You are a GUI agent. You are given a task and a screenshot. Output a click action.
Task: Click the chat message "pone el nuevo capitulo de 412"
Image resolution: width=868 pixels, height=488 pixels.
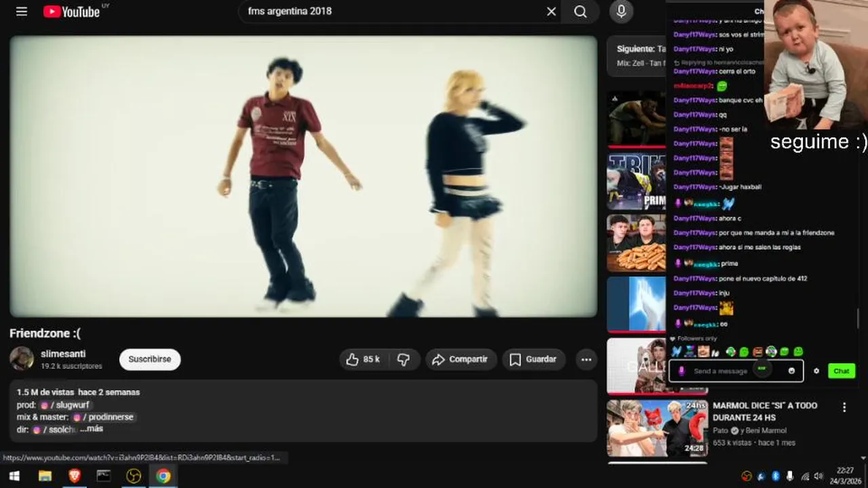[763, 279]
